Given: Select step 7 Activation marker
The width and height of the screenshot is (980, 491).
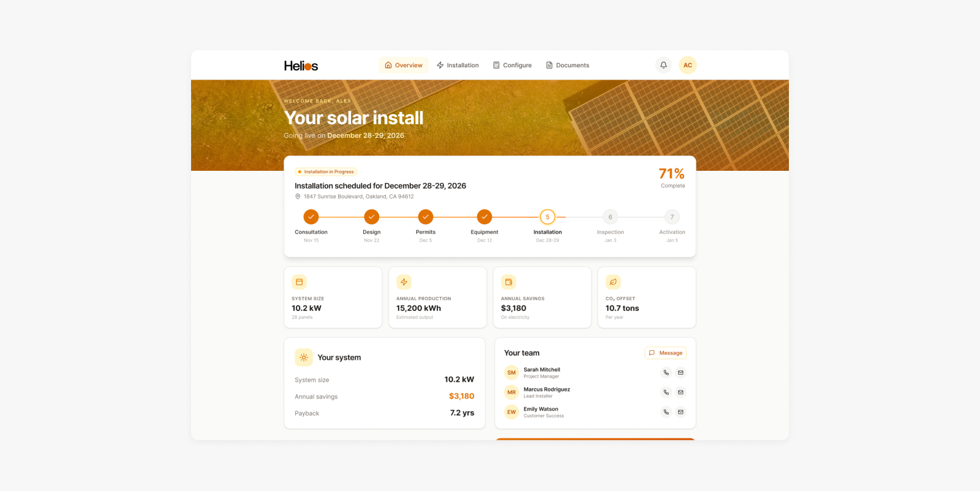Looking at the screenshot, I should coord(672,217).
